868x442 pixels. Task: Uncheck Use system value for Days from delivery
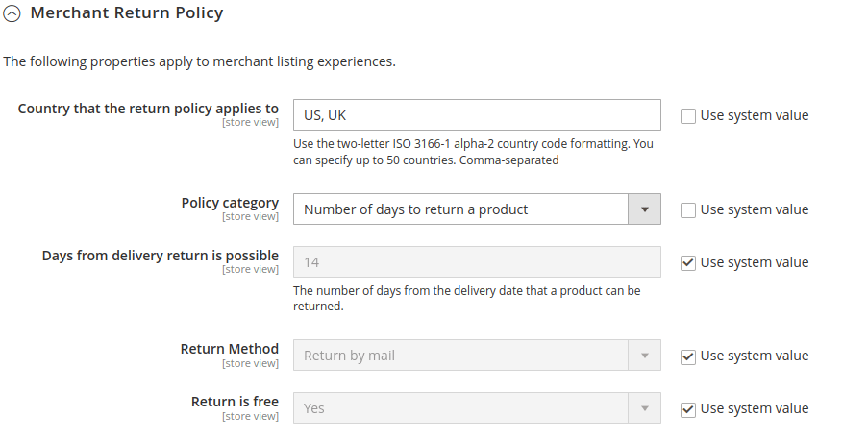click(x=687, y=262)
